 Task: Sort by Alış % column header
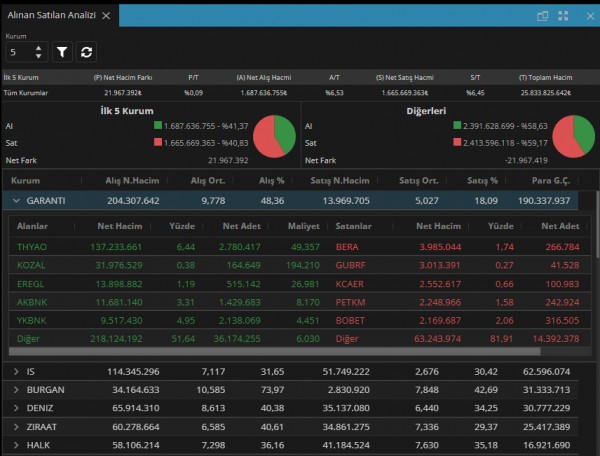(272, 181)
